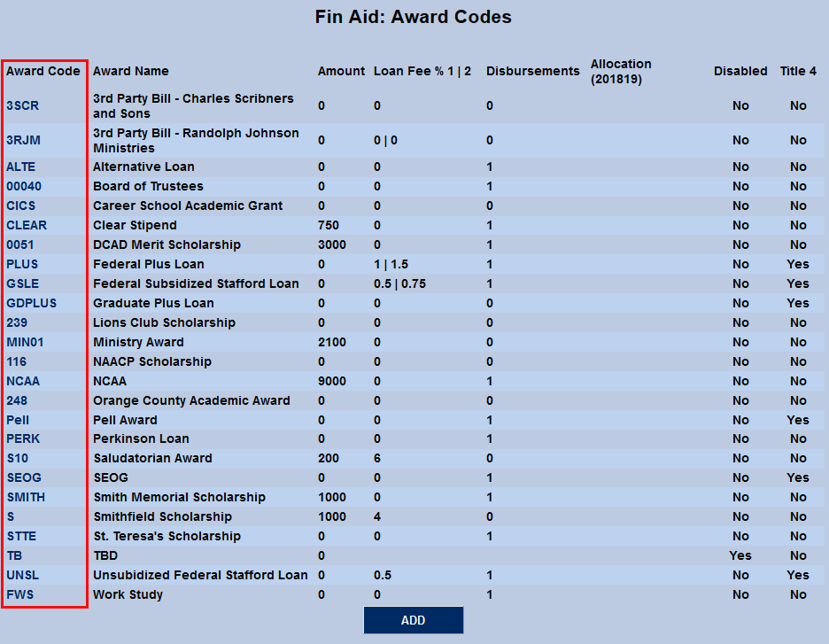Click the Award Name column header

click(130, 72)
